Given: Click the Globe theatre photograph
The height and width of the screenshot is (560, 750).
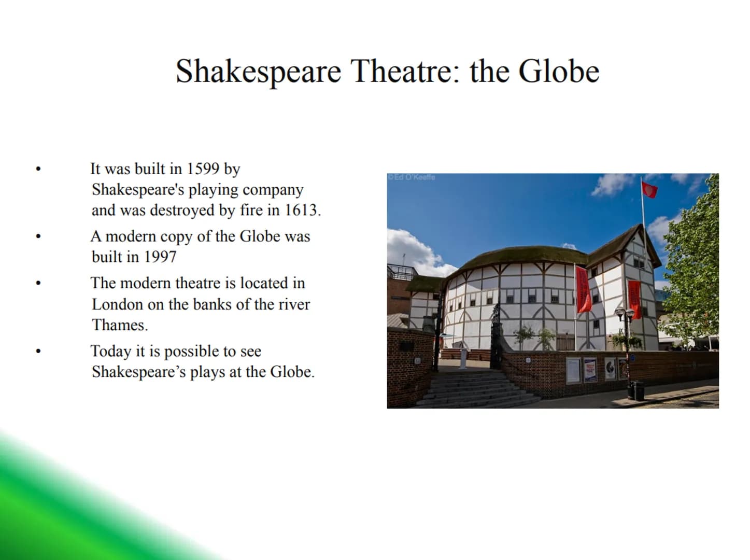Looking at the screenshot, I should [553, 291].
